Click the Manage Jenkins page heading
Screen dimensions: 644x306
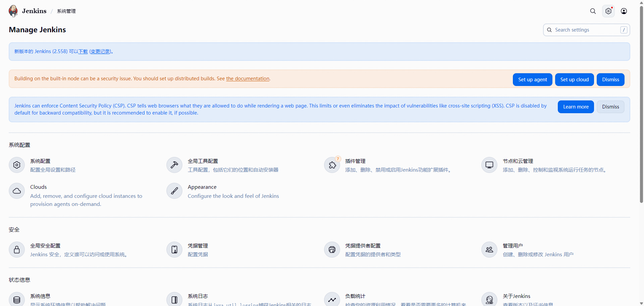click(37, 30)
